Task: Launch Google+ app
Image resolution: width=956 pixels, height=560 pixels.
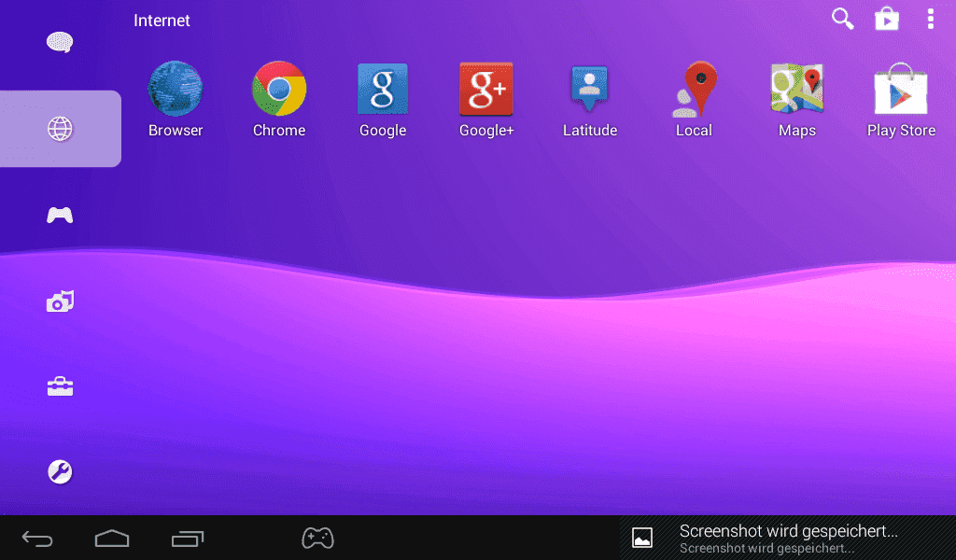Action: tap(486, 99)
